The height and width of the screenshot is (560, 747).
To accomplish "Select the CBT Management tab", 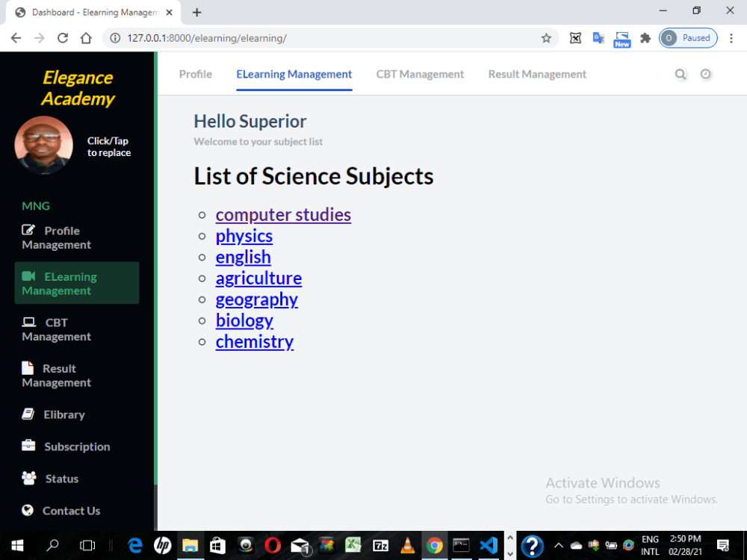I will click(x=420, y=74).
